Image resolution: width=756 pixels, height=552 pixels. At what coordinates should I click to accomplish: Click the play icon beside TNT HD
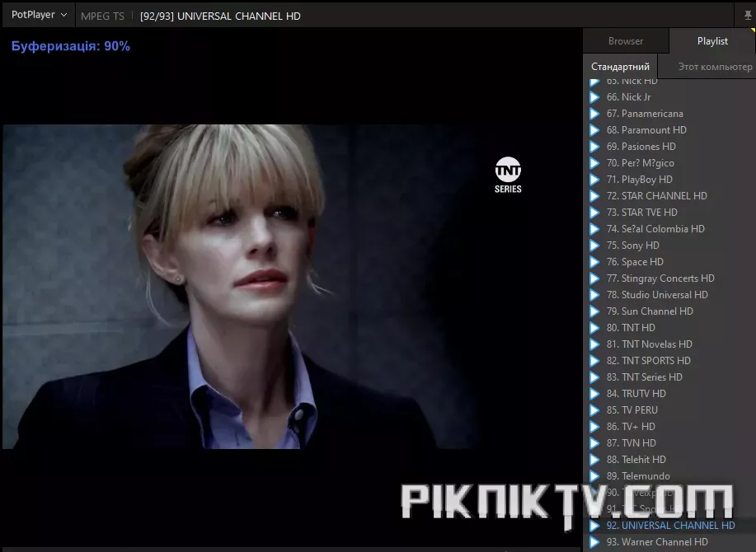pos(594,328)
